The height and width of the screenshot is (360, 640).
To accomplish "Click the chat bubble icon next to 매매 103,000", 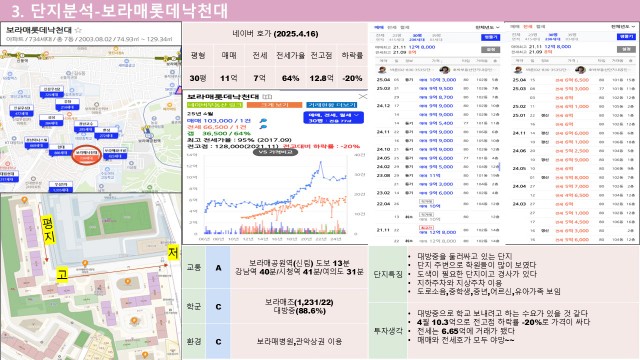I will 263,121.
